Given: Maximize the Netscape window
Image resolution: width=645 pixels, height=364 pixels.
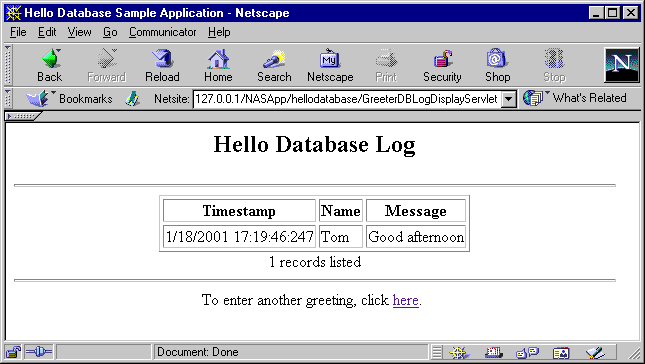Looking at the screenshot, I should click(x=612, y=13).
